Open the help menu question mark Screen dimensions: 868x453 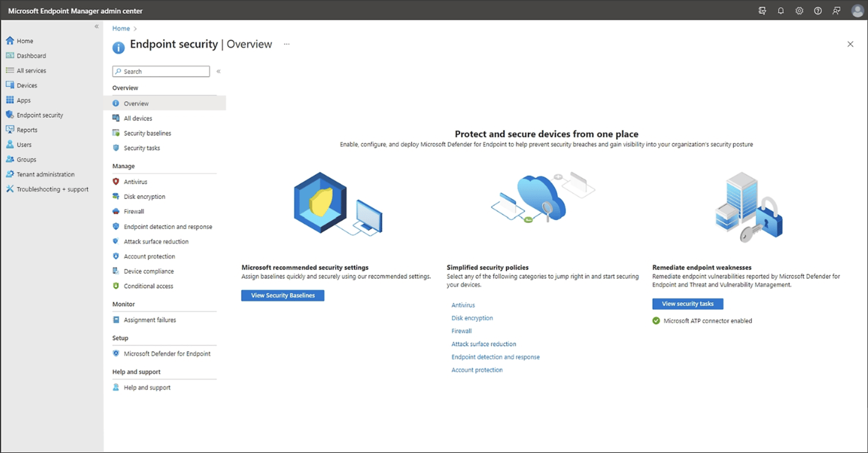[x=817, y=10]
